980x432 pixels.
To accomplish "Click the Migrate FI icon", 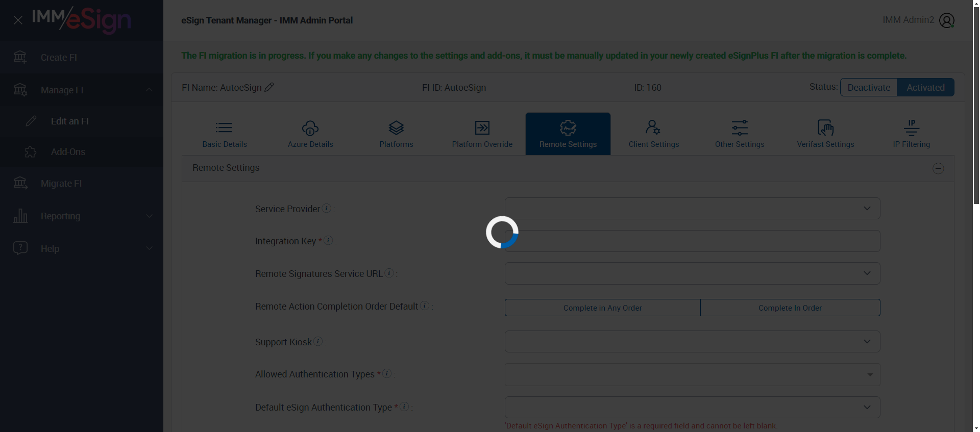I will (x=20, y=183).
